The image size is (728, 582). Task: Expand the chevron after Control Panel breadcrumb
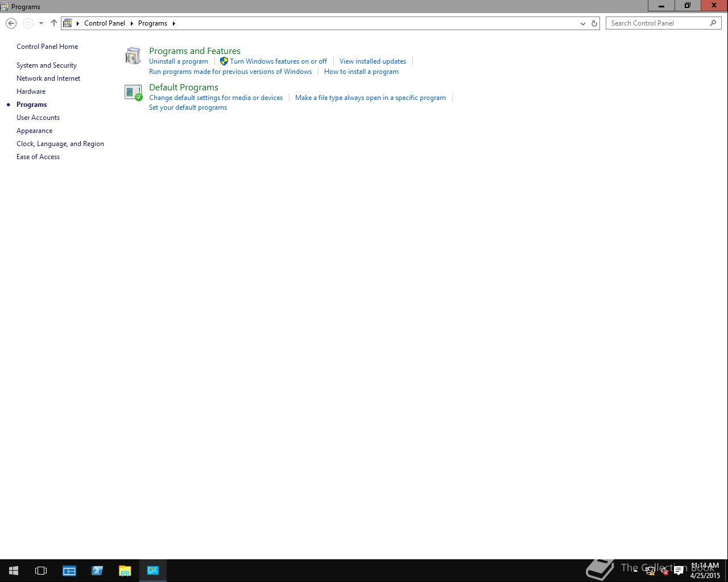(131, 23)
